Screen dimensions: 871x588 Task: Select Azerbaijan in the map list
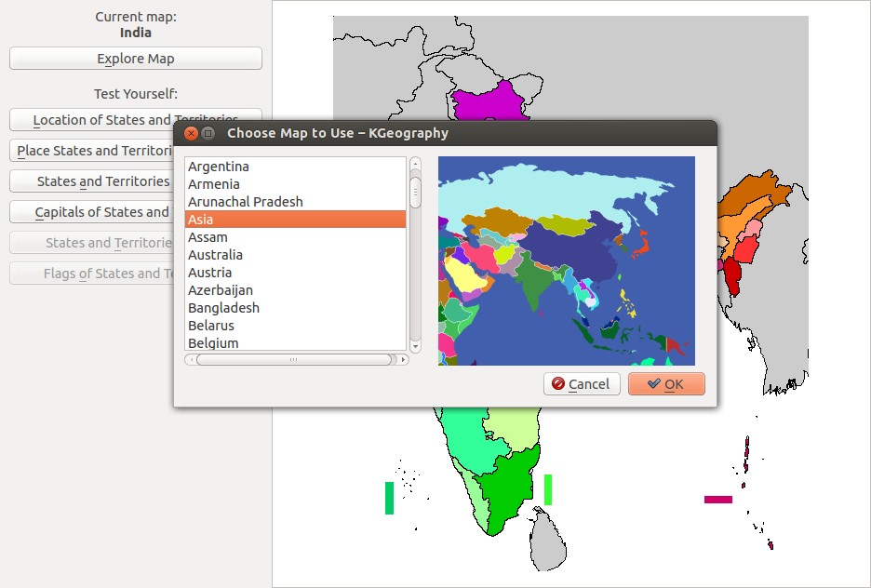coord(295,290)
